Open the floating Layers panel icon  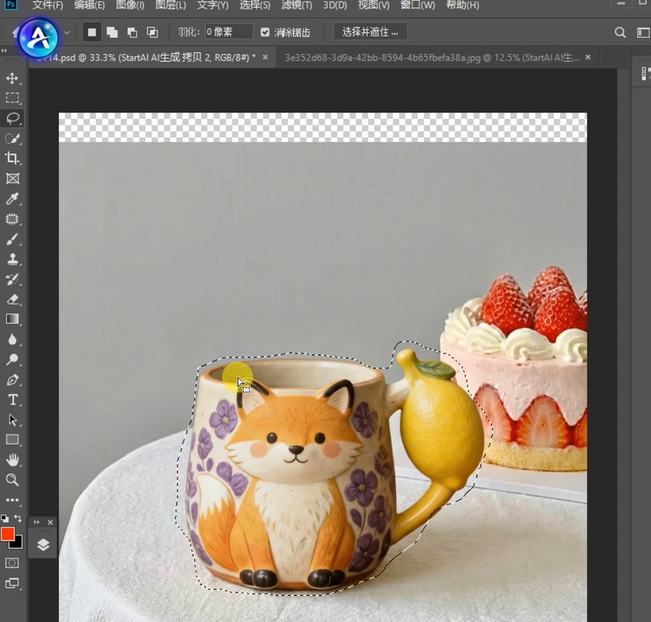pos(44,545)
